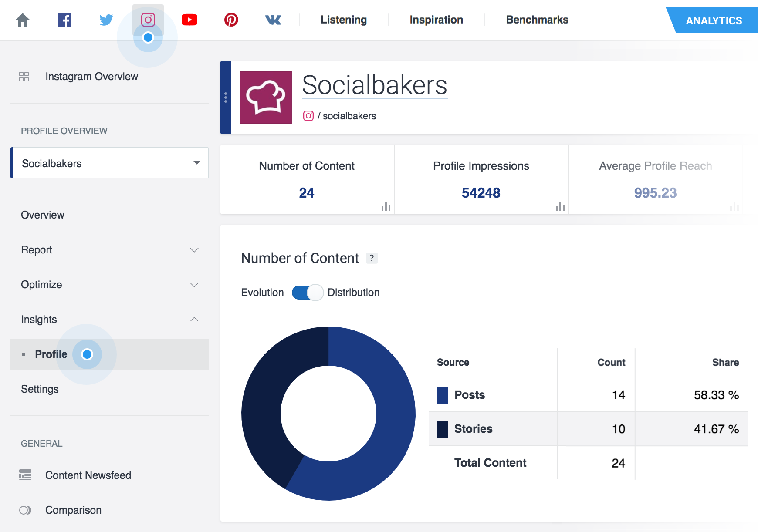Toggle the Stories legend swatch
The height and width of the screenshot is (532, 758).
pos(443,429)
